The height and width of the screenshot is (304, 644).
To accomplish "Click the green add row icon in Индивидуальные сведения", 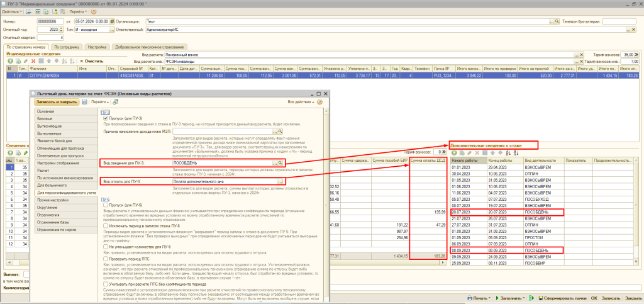I will [x=9, y=61].
